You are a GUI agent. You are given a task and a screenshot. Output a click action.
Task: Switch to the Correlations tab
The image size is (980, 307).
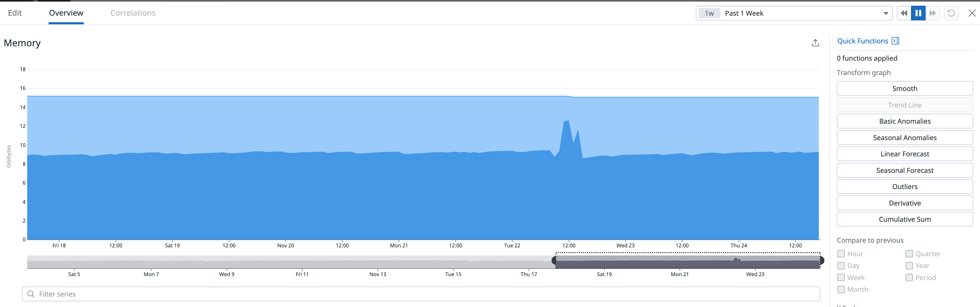click(132, 13)
